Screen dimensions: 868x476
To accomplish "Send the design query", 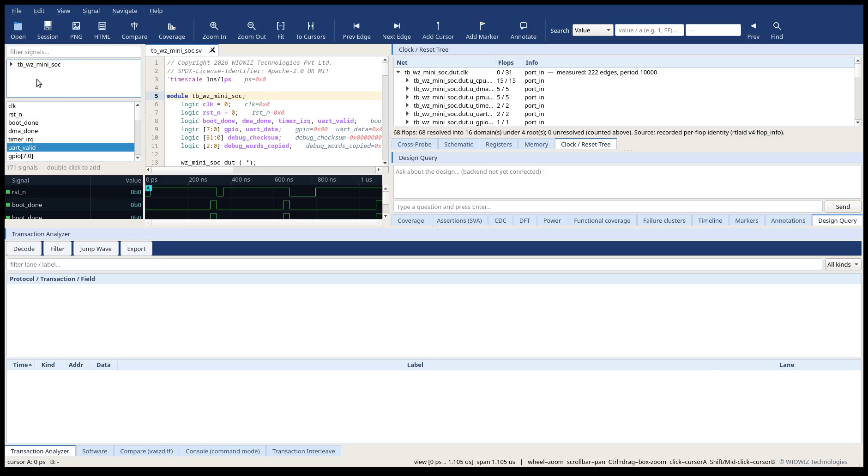I will 843,207.
